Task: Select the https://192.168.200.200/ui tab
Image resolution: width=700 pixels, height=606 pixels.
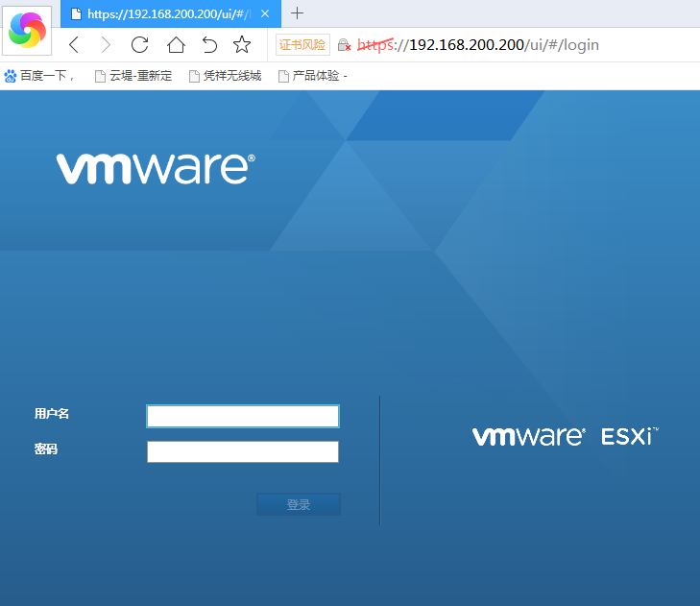Action: point(171,13)
